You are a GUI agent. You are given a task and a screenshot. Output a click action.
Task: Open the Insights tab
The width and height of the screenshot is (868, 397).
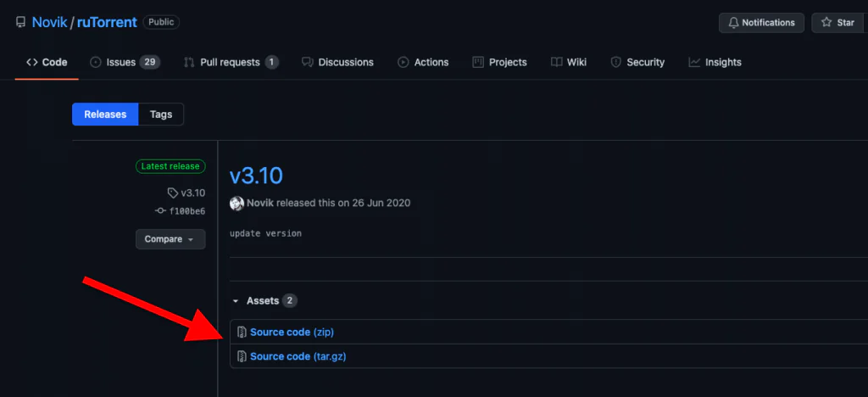click(x=715, y=62)
